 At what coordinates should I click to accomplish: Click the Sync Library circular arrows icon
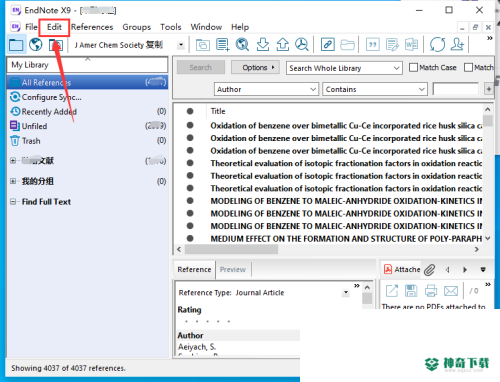(437, 44)
